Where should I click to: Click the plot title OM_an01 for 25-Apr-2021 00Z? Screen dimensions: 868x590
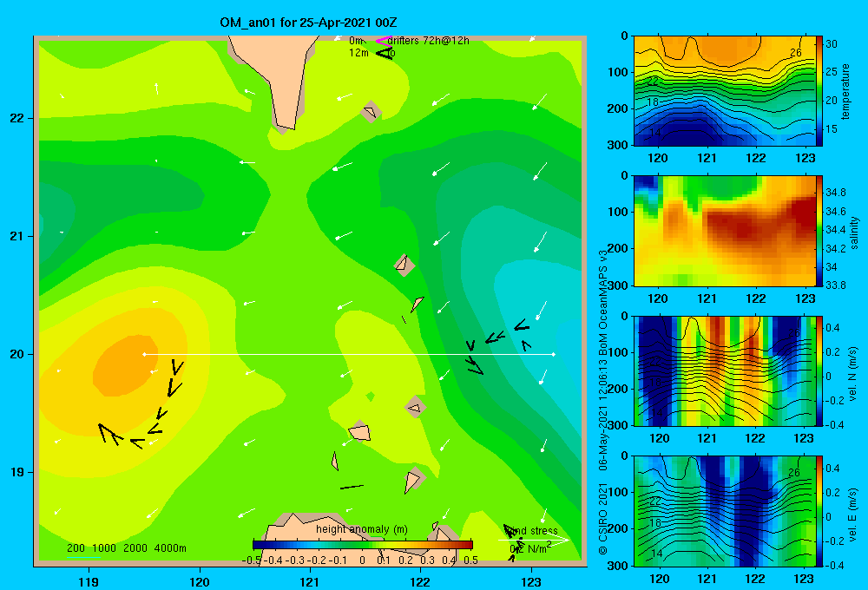point(308,23)
